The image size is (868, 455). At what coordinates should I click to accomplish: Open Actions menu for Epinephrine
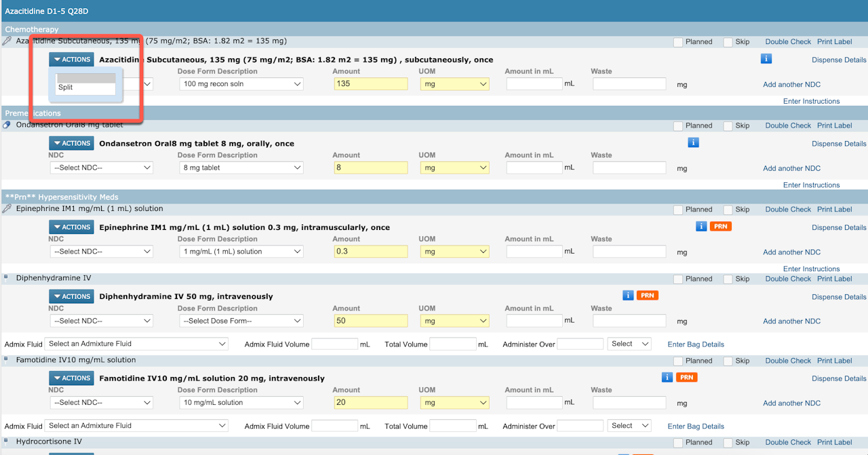click(71, 227)
